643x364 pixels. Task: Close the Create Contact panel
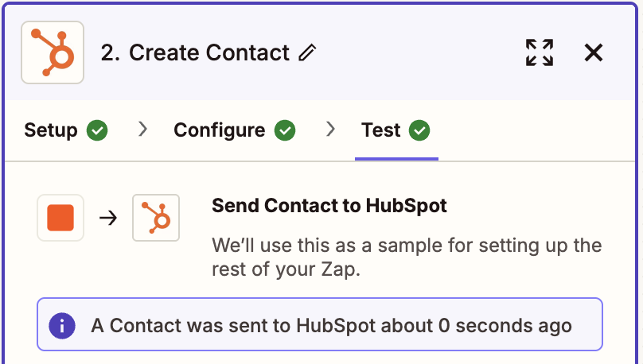(x=594, y=53)
